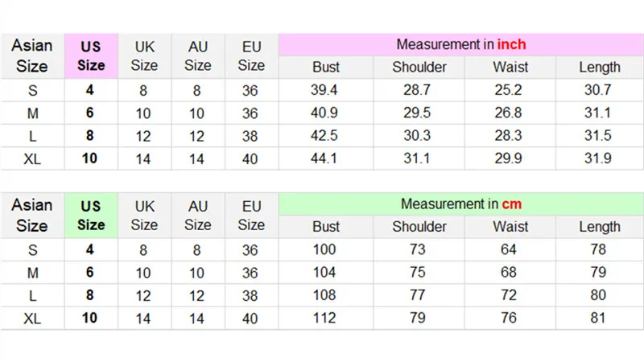This screenshot has width=644, height=358.
Task: Click the pink US Size header cell
Action: click(91, 56)
